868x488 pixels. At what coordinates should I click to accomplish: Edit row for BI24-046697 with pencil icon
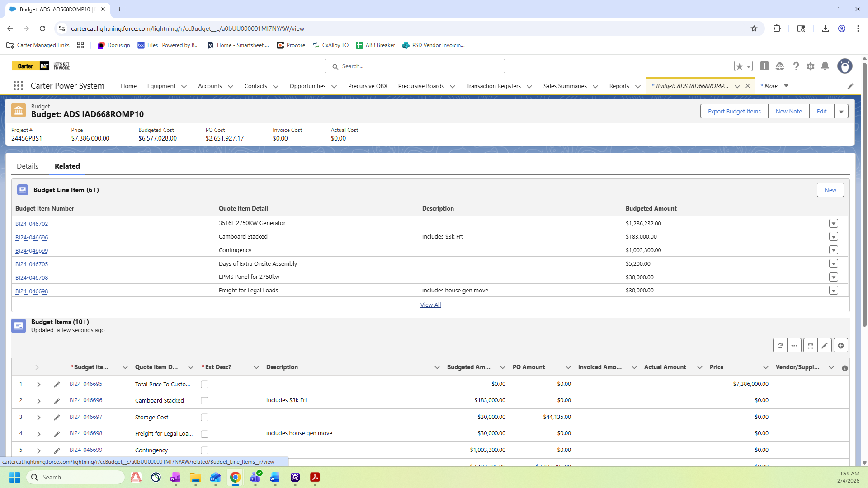[57, 418]
